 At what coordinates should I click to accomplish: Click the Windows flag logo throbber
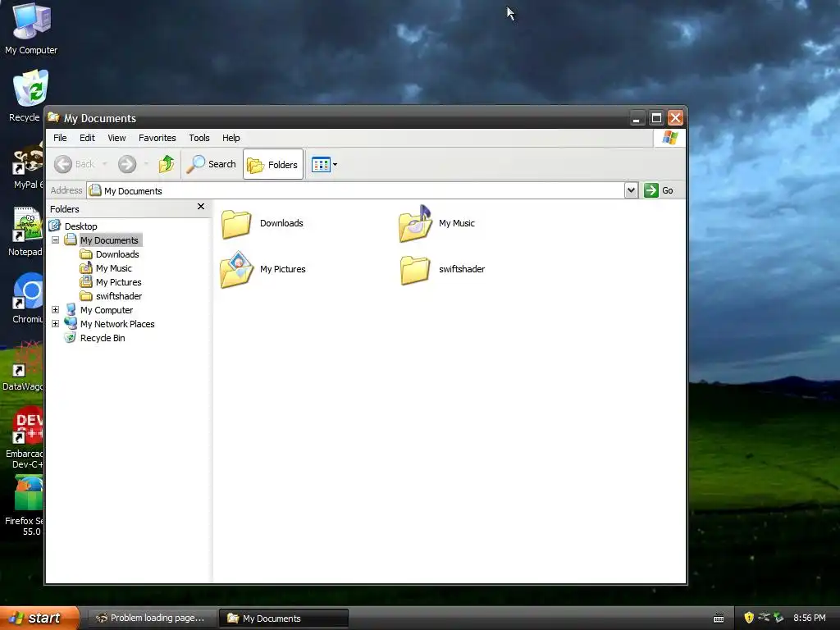pyautogui.click(x=669, y=138)
